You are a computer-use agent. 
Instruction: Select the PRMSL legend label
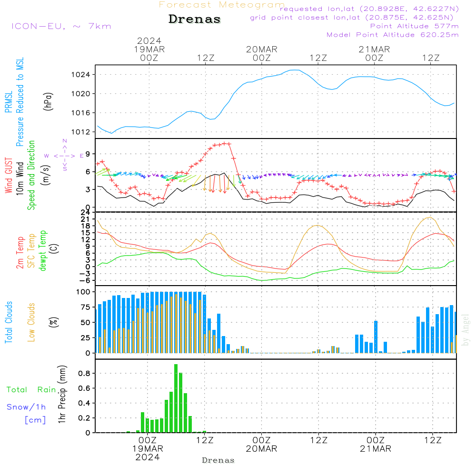9,100
